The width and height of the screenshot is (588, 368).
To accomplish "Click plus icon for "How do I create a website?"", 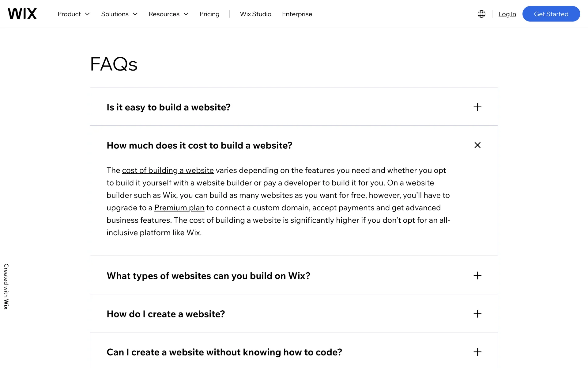I will pyautogui.click(x=477, y=314).
